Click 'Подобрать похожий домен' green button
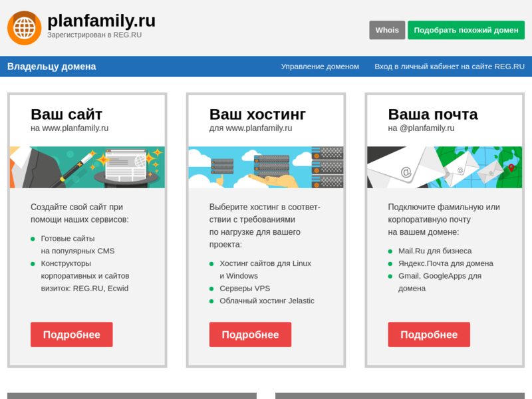This screenshot has width=532, height=399. click(x=466, y=30)
